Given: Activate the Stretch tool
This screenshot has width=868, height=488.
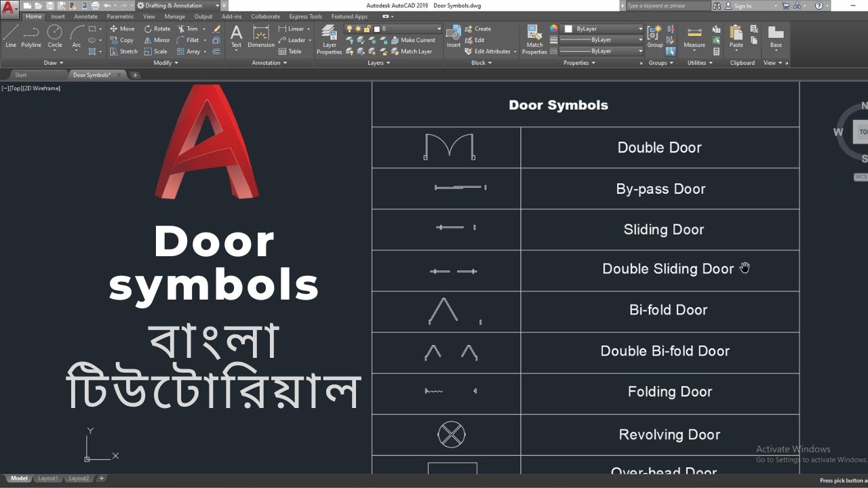Looking at the screenshot, I should coord(123,52).
